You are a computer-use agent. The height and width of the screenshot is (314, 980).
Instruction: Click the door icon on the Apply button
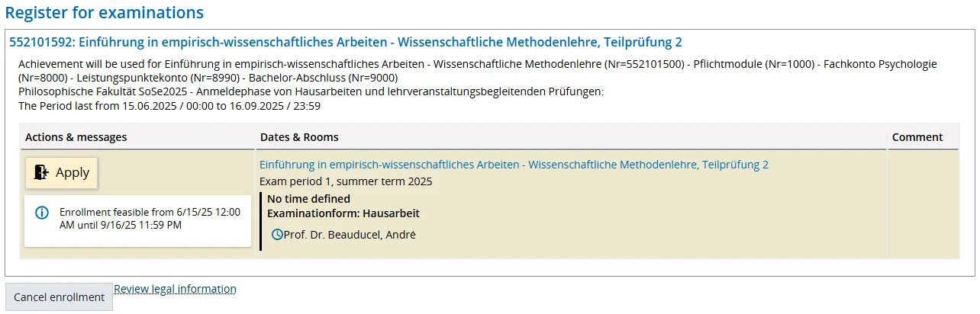pos(41,173)
